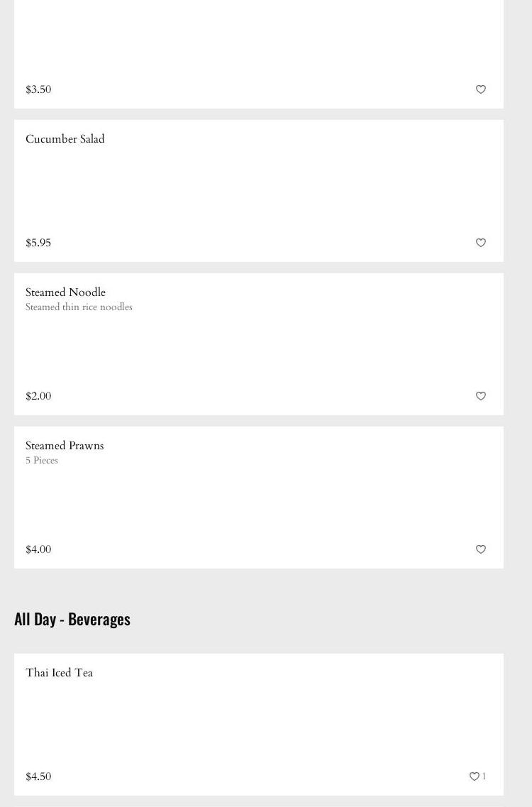Select the Steamed Noodle title
The width and height of the screenshot is (532, 807).
[65, 292]
